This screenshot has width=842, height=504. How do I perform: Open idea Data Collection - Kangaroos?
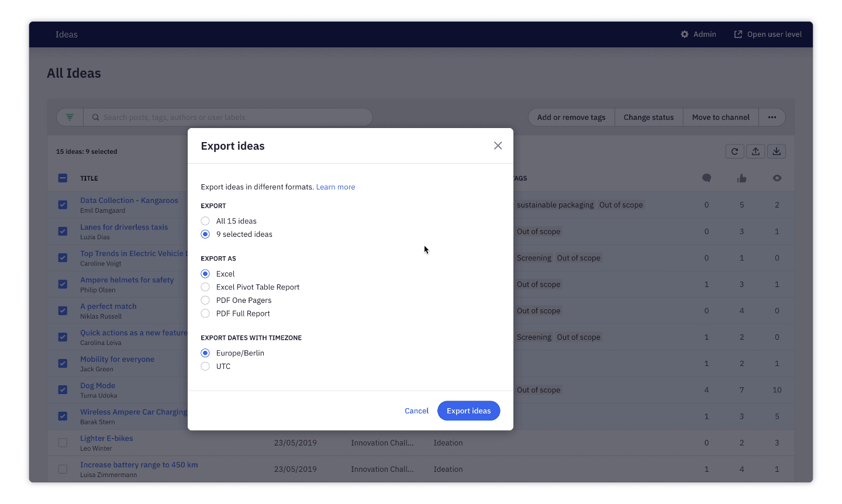129,201
